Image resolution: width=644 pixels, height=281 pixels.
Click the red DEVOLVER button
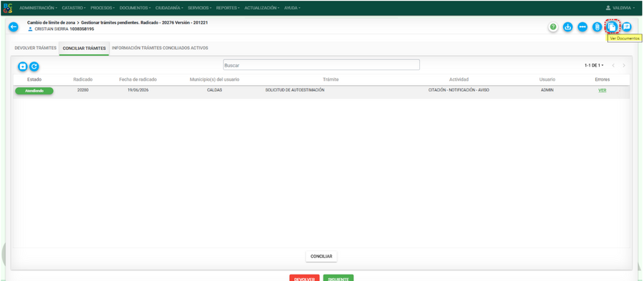(304, 278)
